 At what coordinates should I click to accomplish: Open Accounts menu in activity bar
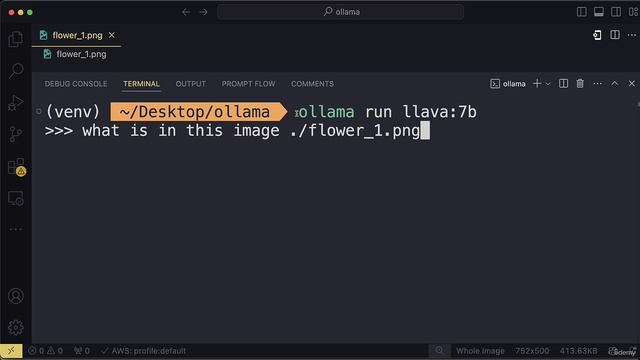click(16, 296)
